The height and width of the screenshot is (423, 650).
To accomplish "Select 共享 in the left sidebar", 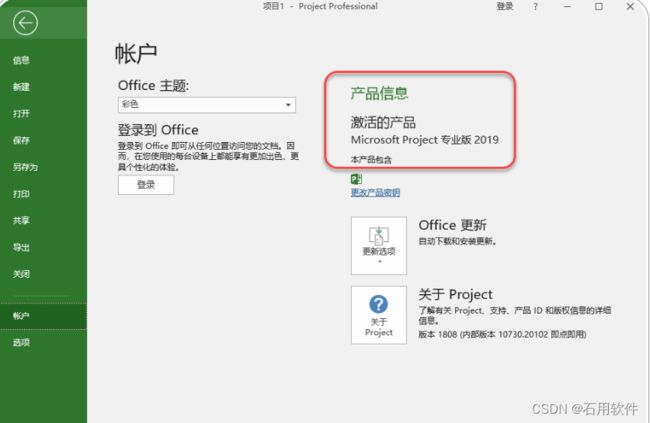I will (x=21, y=221).
